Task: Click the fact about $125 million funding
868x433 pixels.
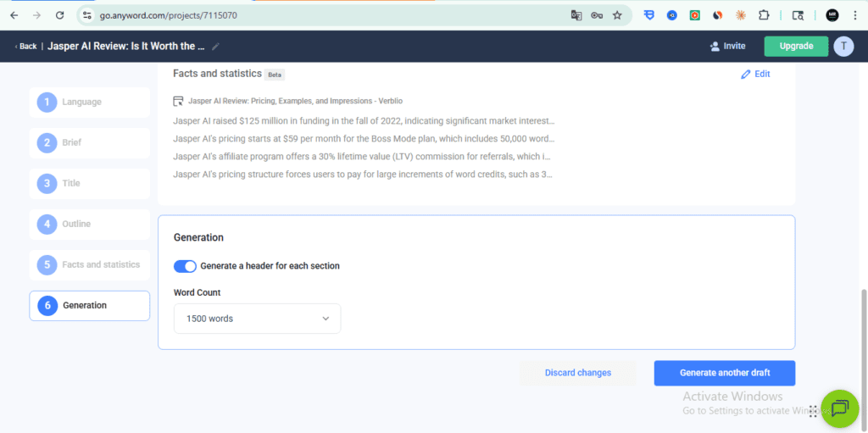Action: (x=364, y=120)
